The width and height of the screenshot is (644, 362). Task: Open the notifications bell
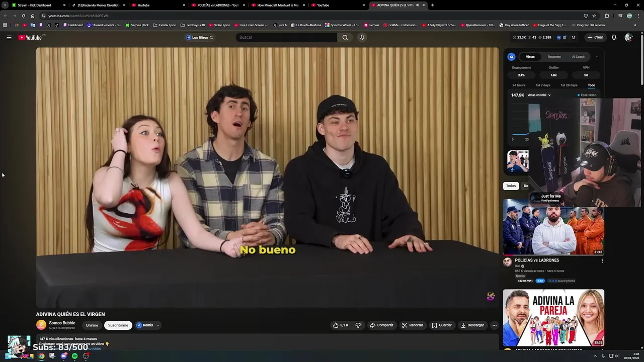(614, 37)
